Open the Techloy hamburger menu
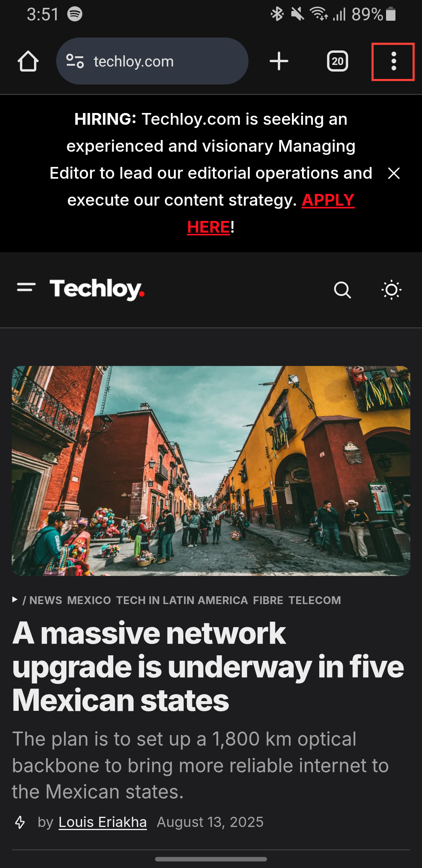The image size is (422, 868). [27, 287]
